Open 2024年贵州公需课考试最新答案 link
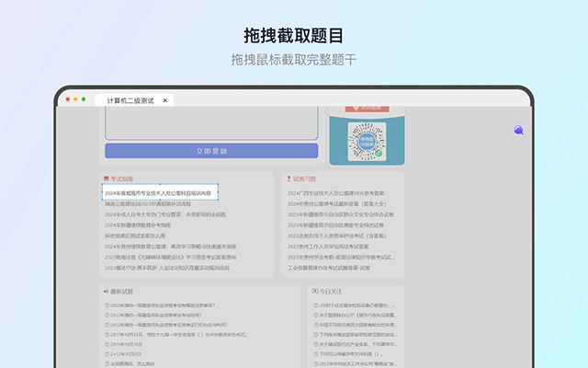The height and width of the screenshot is (368, 588). [337, 204]
